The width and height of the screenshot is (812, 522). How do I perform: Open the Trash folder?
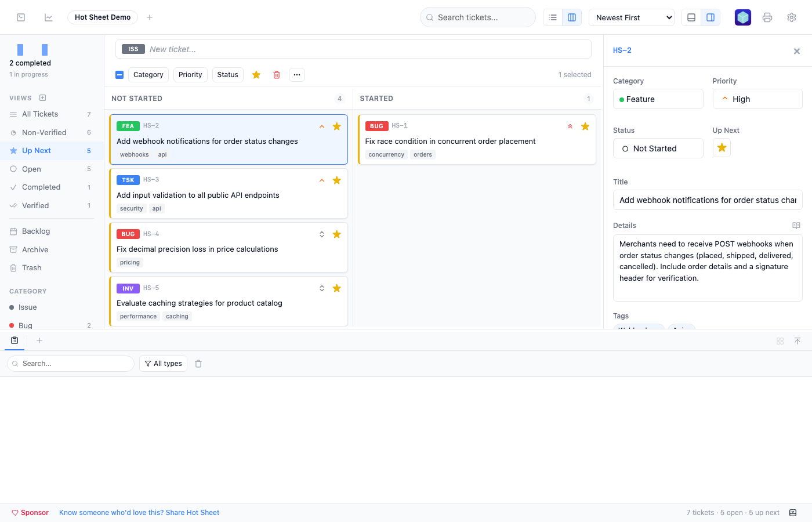point(52,268)
